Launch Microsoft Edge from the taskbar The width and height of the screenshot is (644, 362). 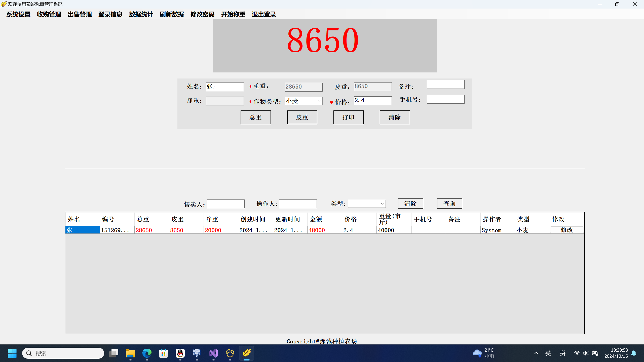pyautogui.click(x=147, y=353)
